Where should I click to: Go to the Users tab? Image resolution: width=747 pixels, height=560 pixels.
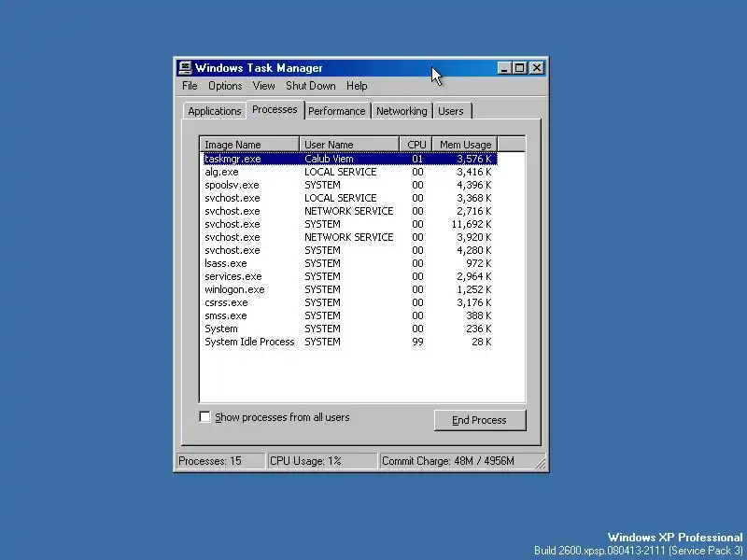451,111
